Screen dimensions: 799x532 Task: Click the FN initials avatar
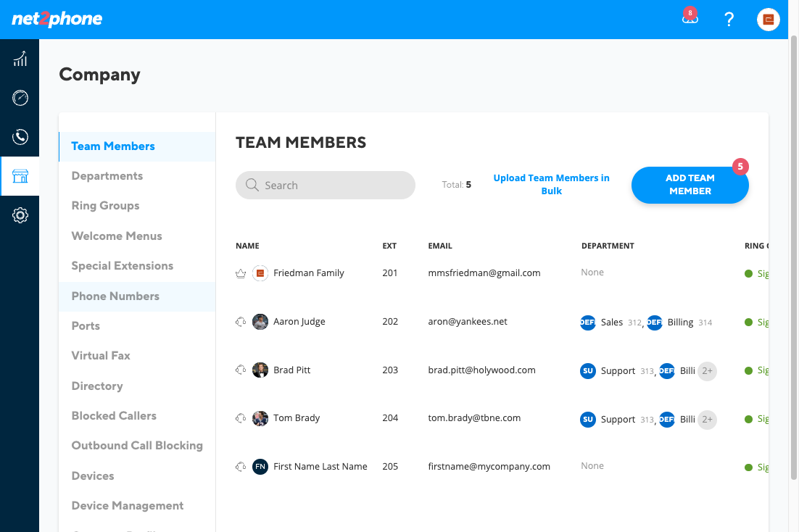tap(260, 466)
